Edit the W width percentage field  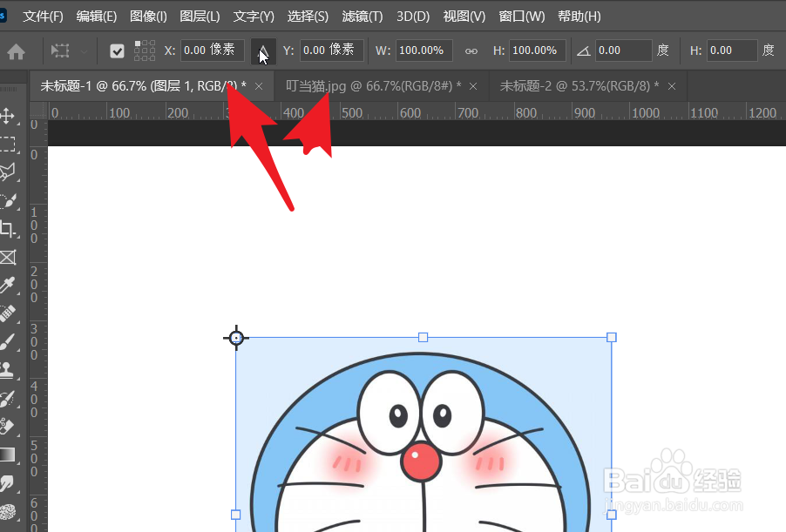click(x=424, y=51)
